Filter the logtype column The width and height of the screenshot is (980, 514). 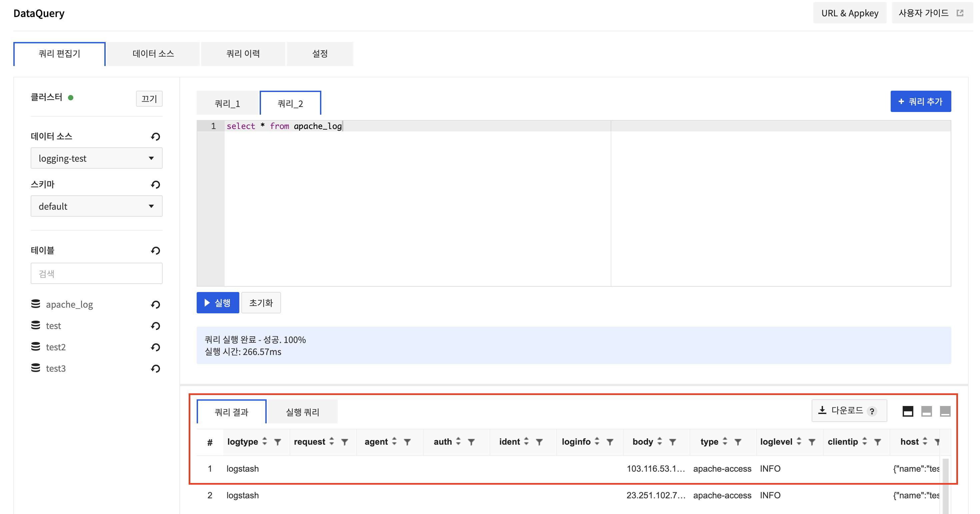(278, 442)
